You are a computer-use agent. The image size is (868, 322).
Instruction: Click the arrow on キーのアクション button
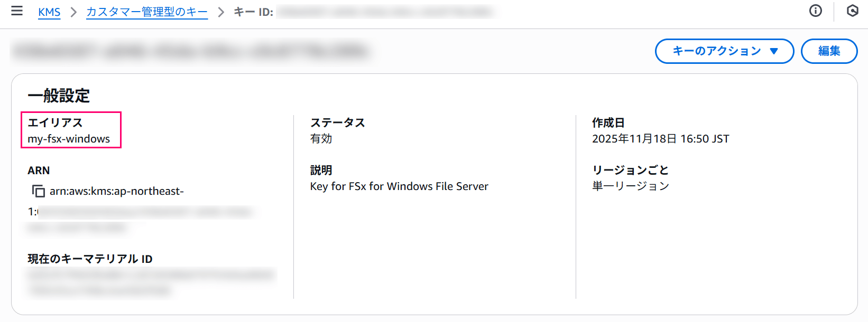pos(774,51)
